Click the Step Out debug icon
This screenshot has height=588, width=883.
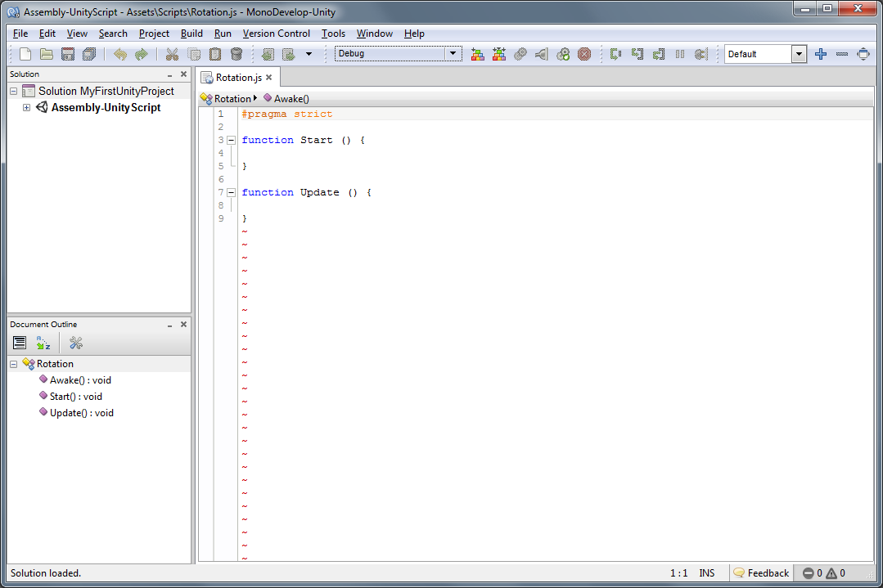pos(658,54)
